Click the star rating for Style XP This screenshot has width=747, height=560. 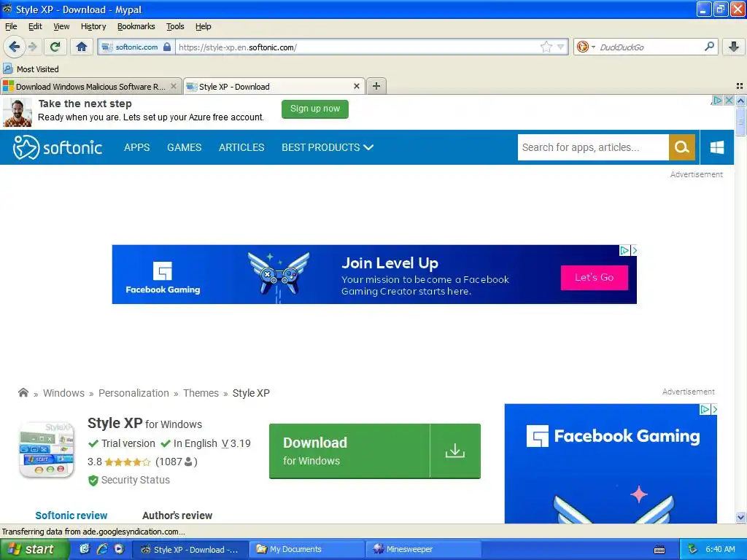click(x=127, y=462)
